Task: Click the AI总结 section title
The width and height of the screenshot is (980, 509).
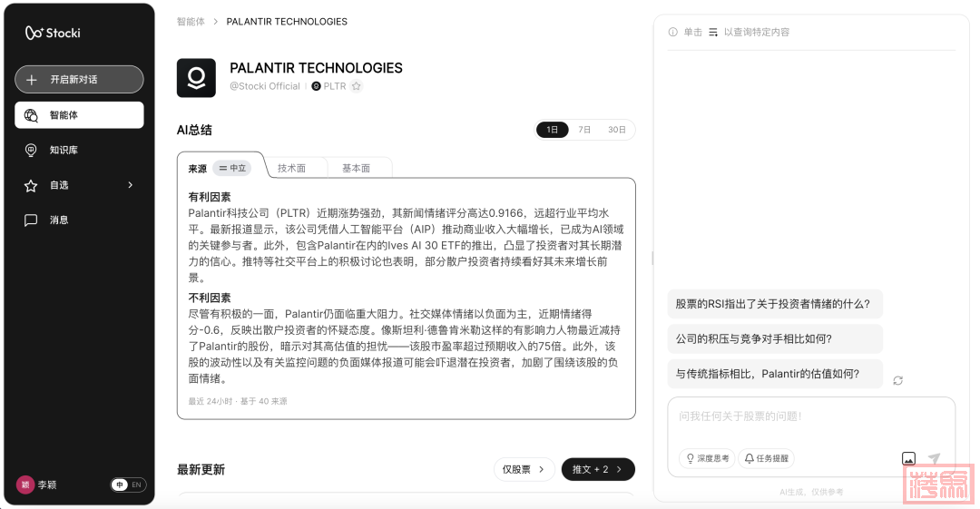Action: [x=194, y=130]
